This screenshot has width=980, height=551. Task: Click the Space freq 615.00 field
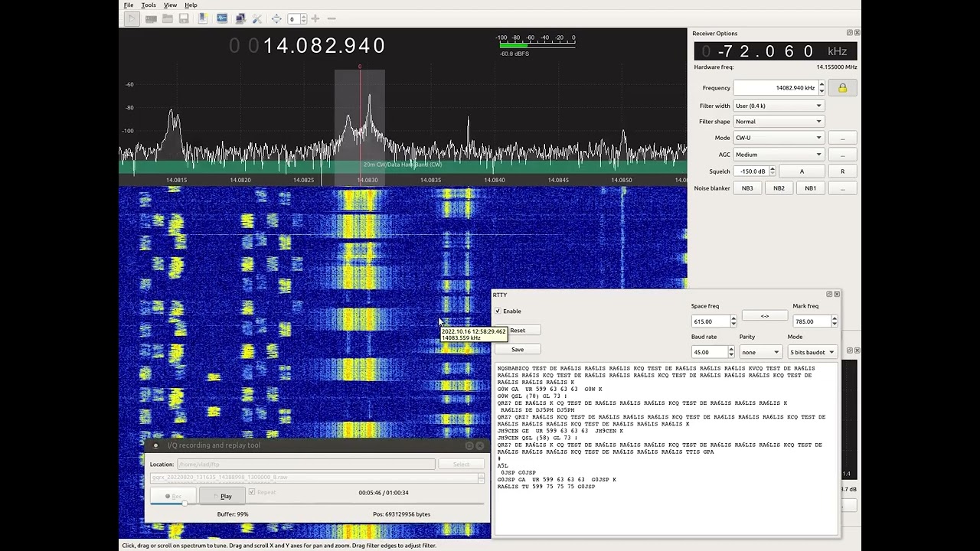[x=710, y=321]
